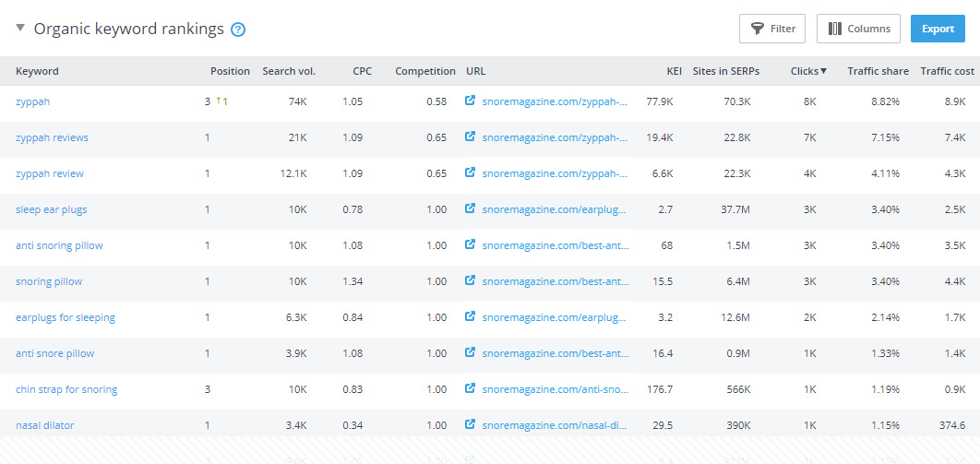Collapse the Organic keyword rankings section triangle

point(20,28)
